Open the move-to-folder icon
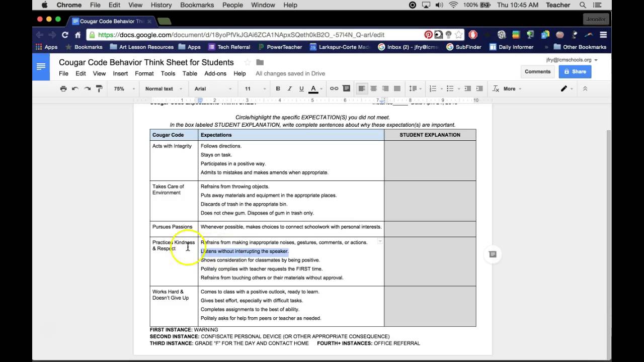Viewport: 644px width, 362px height. point(260,62)
